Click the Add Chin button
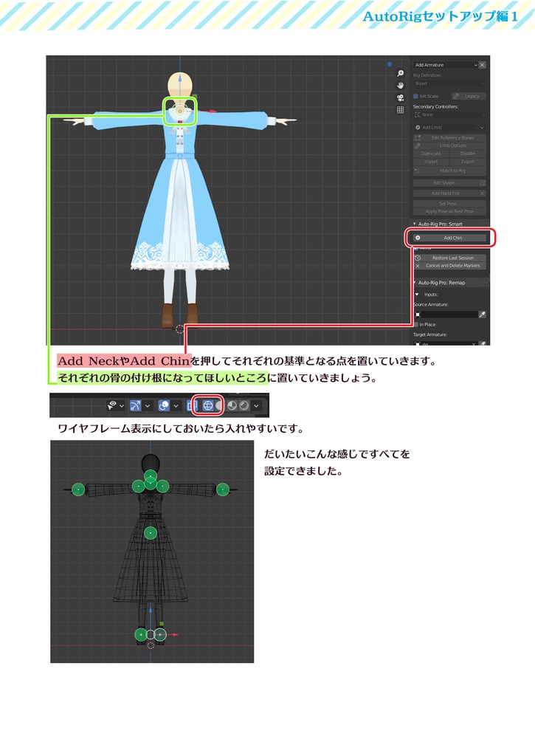This screenshot has height=756, width=535. pyautogui.click(x=449, y=238)
